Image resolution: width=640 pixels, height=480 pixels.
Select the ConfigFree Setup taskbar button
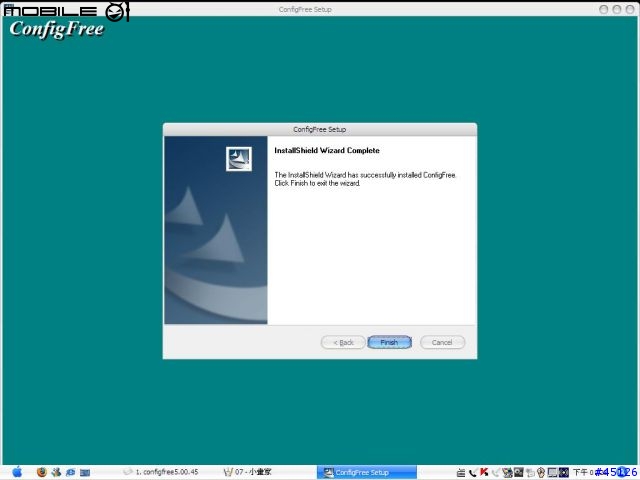pos(367,472)
